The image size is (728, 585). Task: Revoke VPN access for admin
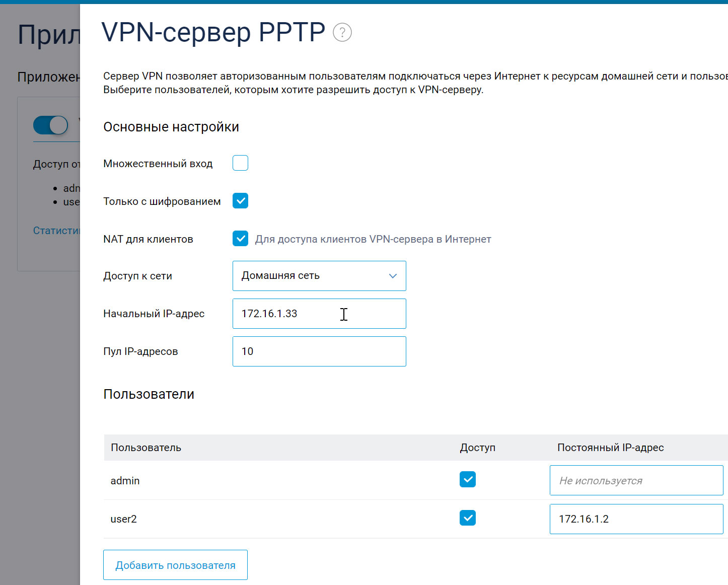click(468, 480)
